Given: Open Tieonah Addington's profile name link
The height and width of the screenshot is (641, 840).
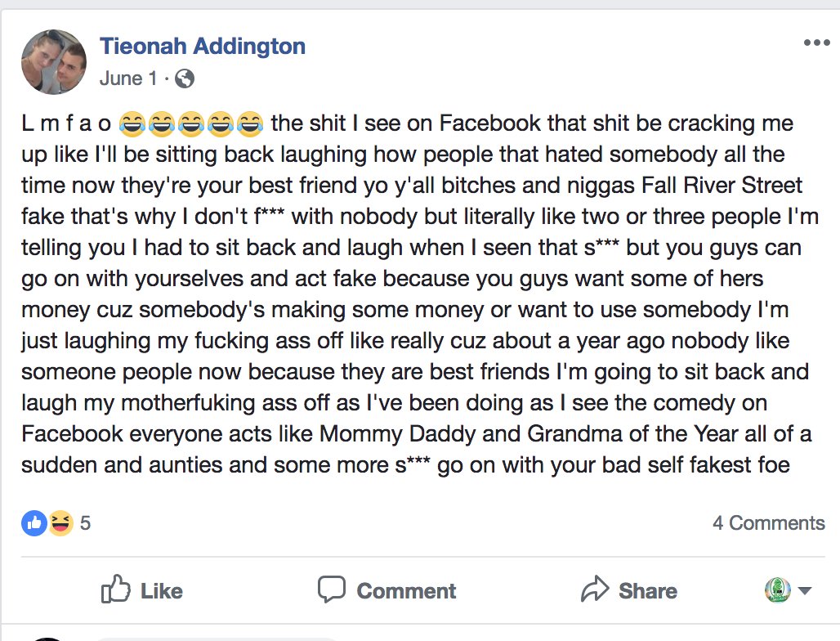Looking at the screenshot, I should point(203,47).
